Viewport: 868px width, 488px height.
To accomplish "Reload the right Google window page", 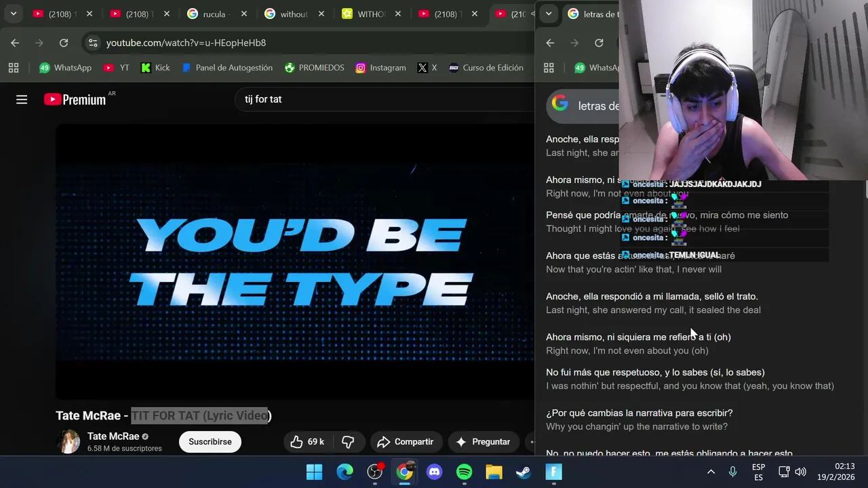I will pyautogui.click(x=599, y=43).
